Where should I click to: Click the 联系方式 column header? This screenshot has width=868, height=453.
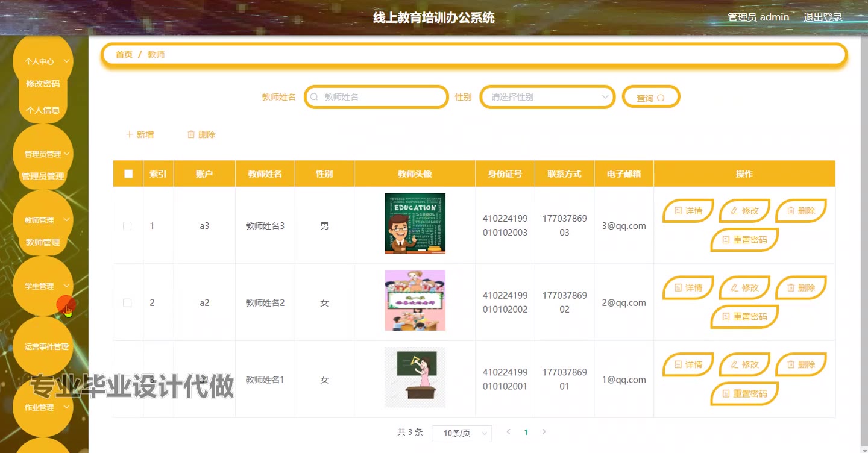tap(564, 174)
